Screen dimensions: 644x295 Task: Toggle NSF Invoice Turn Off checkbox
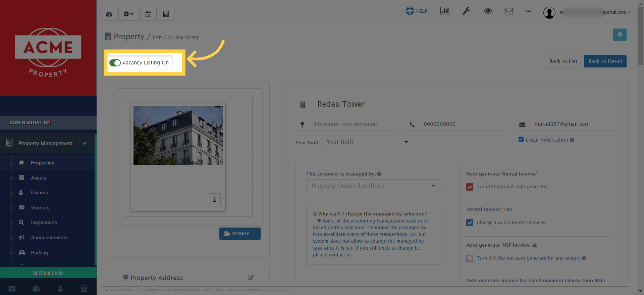point(470,258)
